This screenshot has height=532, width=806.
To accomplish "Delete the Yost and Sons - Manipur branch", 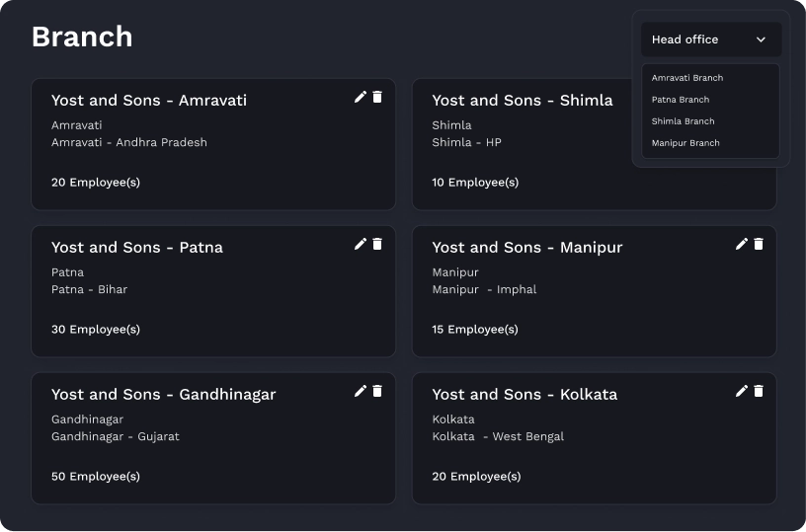I will coord(759,244).
